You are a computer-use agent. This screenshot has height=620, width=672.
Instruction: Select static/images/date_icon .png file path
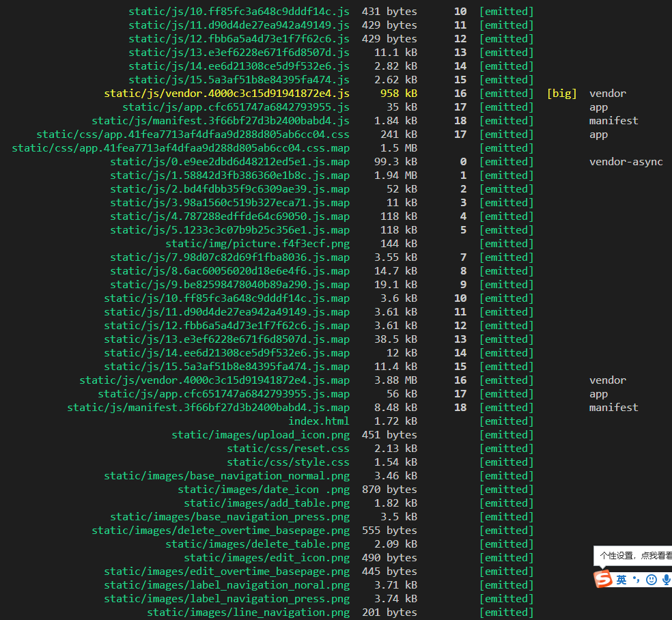(264, 490)
